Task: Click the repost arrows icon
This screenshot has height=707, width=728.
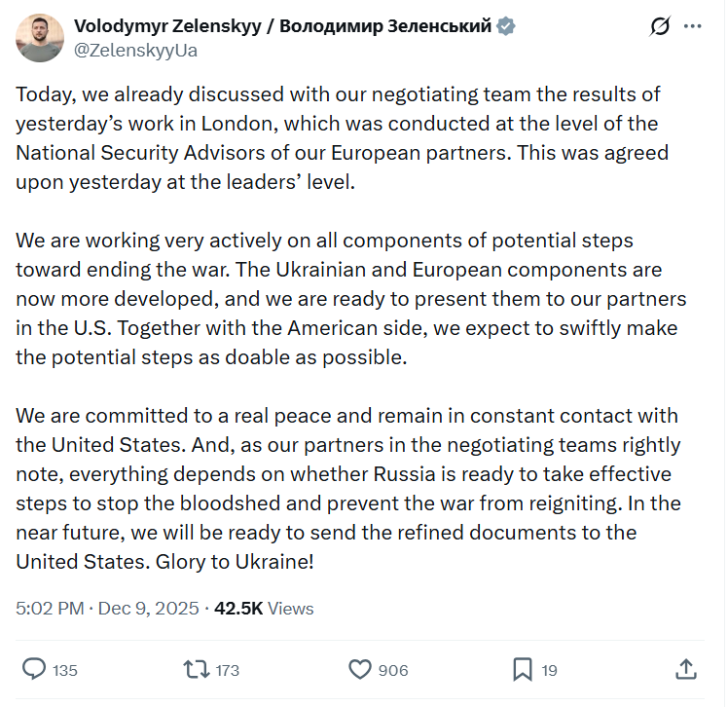Action: 196,670
